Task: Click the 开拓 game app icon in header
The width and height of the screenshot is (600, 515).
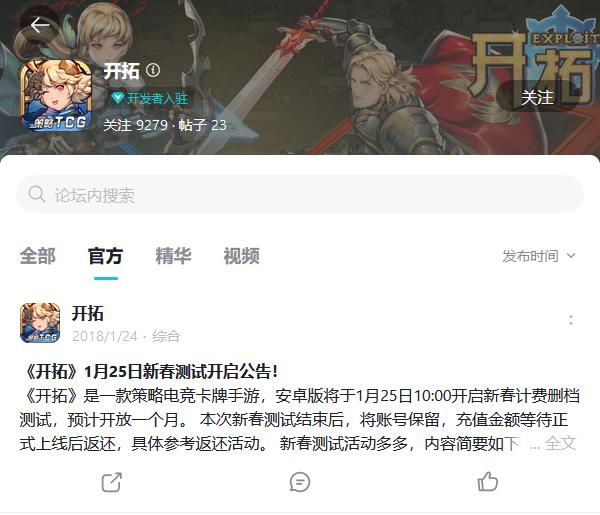Action: pyautogui.click(x=56, y=95)
